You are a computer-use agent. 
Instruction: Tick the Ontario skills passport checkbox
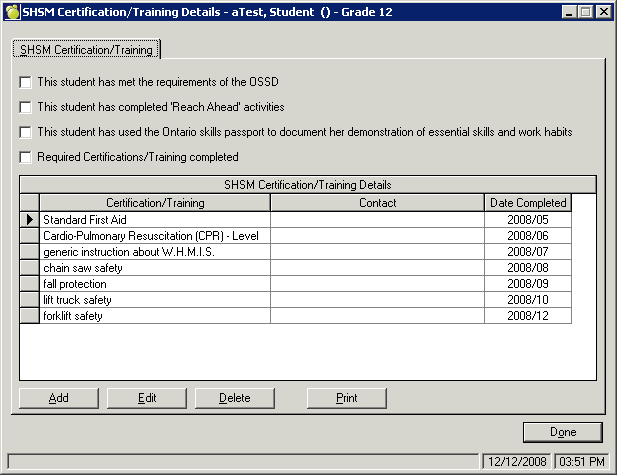(x=25, y=132)
